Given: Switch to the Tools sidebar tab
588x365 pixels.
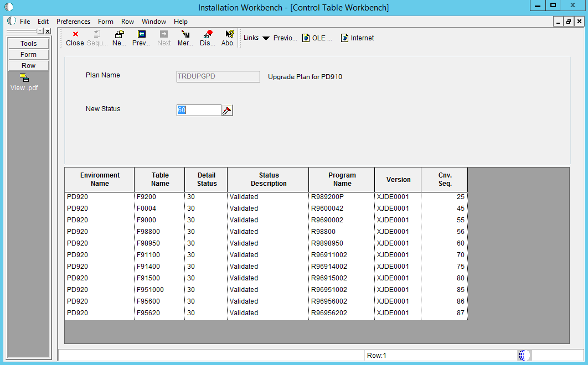Looking at the screenshot, I should pyautogui.click(x=28, y=43).
